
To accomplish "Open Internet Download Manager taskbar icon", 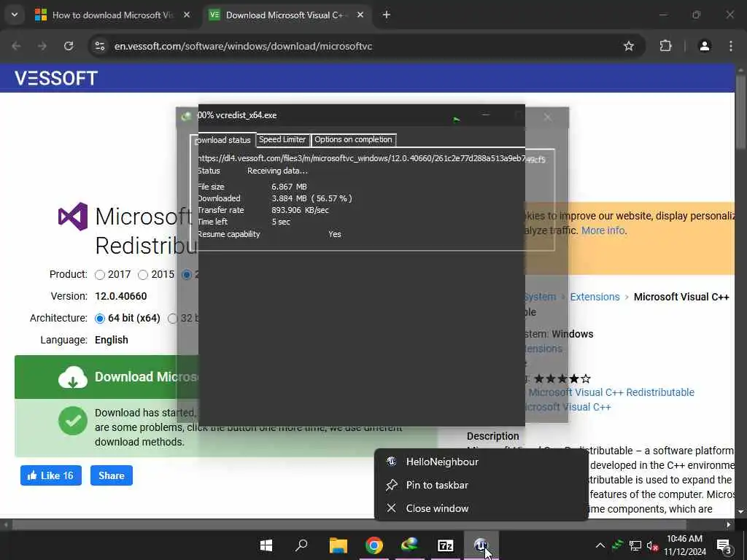I will pos(410,545).
